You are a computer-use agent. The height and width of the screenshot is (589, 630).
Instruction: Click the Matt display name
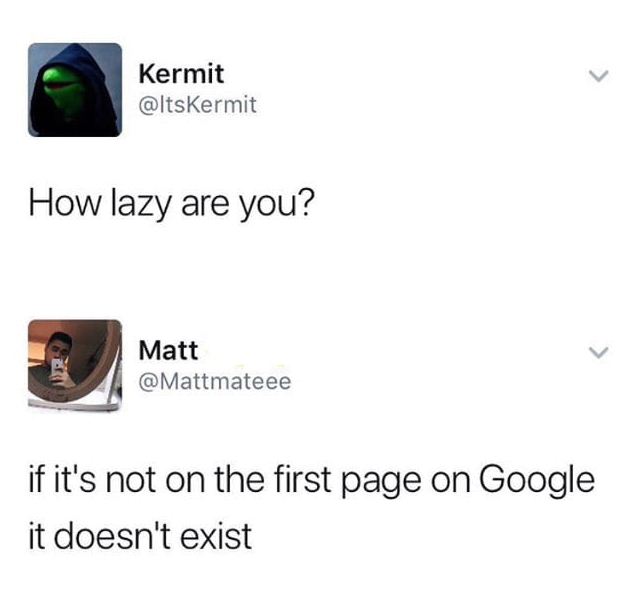coord(168,350)
